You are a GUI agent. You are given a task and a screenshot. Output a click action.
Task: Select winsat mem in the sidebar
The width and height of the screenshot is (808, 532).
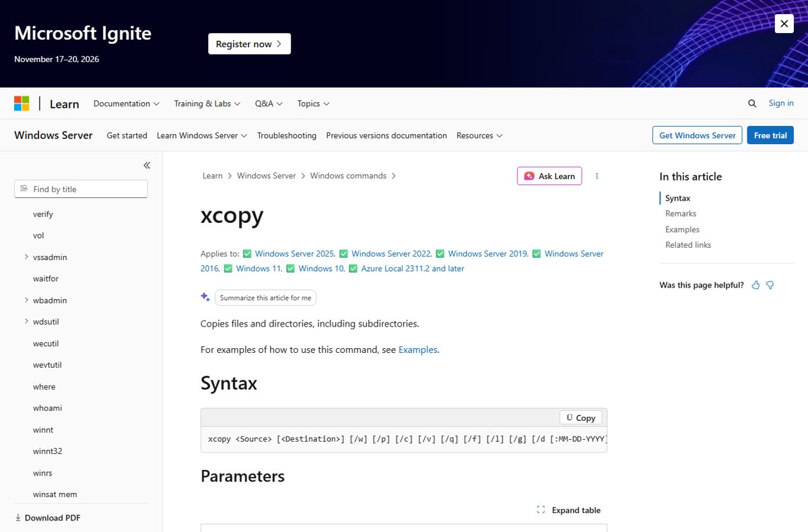[55, 494]
